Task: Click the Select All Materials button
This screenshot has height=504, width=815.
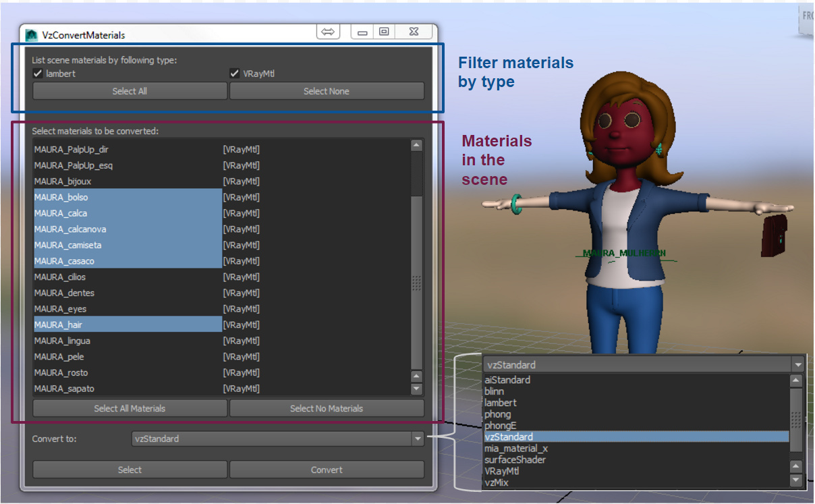Action: coord(130,408)
